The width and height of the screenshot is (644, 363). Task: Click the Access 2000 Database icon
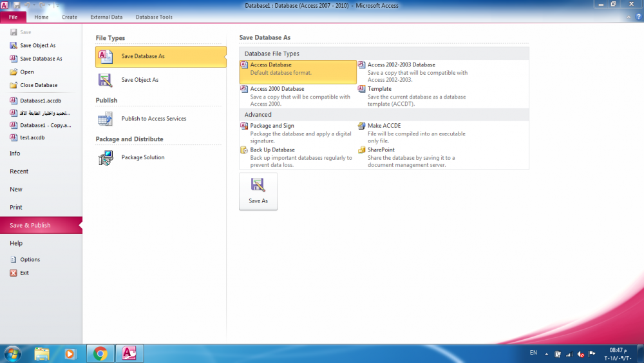click(x=244, y=89)
